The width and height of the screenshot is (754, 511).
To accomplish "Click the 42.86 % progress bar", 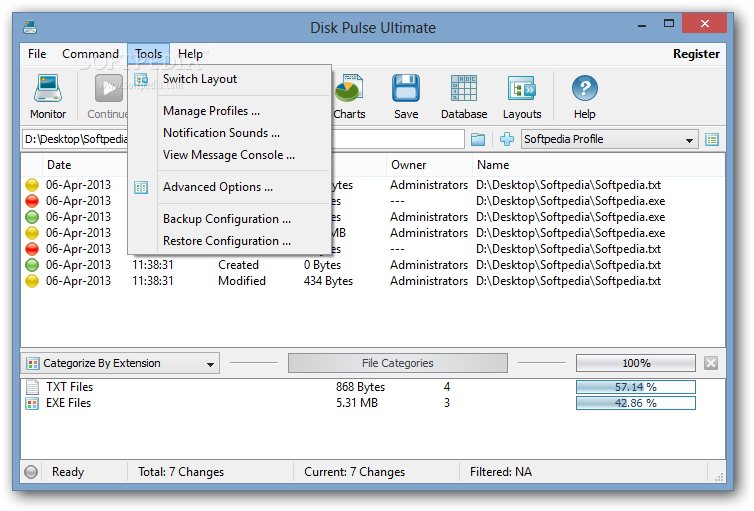I will (636, 403).
